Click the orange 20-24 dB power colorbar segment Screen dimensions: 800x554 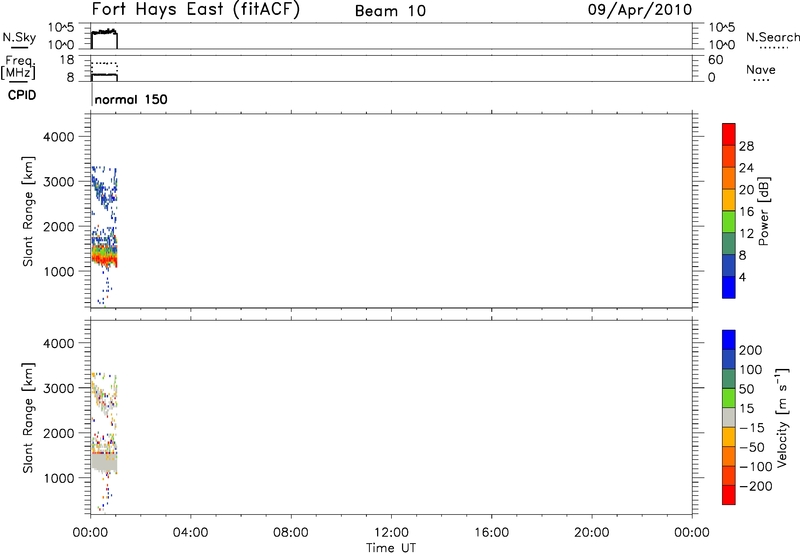tap(729, 178)
